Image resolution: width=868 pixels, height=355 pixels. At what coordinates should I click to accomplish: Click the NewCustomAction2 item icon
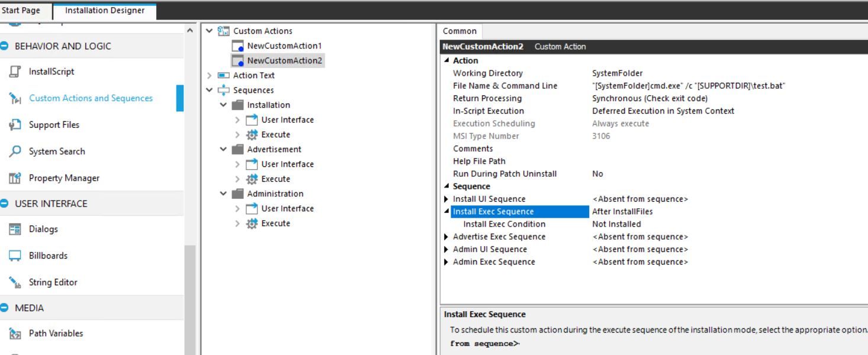[x=238, y=61]
